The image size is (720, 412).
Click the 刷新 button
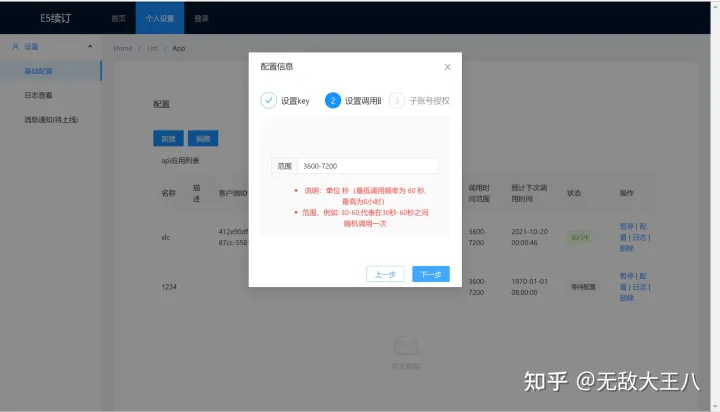click(203, 139)
